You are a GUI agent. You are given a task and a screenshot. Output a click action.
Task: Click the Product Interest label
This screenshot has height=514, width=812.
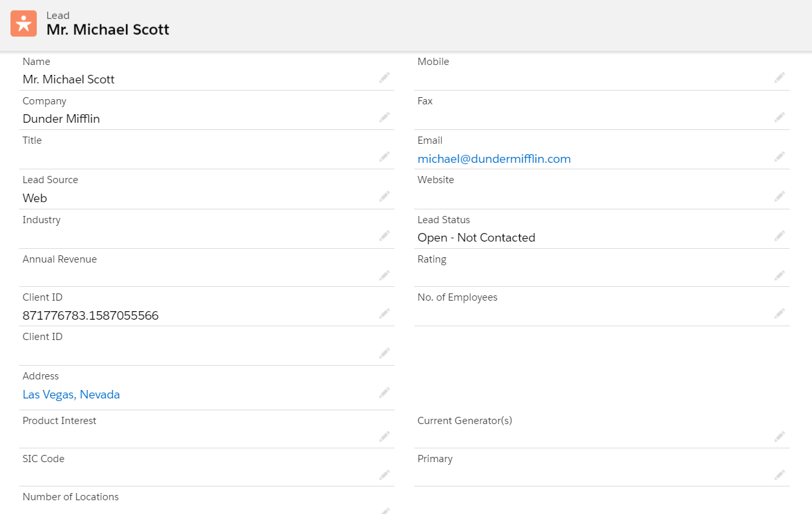pyautogui.click(x=59, y=421)
